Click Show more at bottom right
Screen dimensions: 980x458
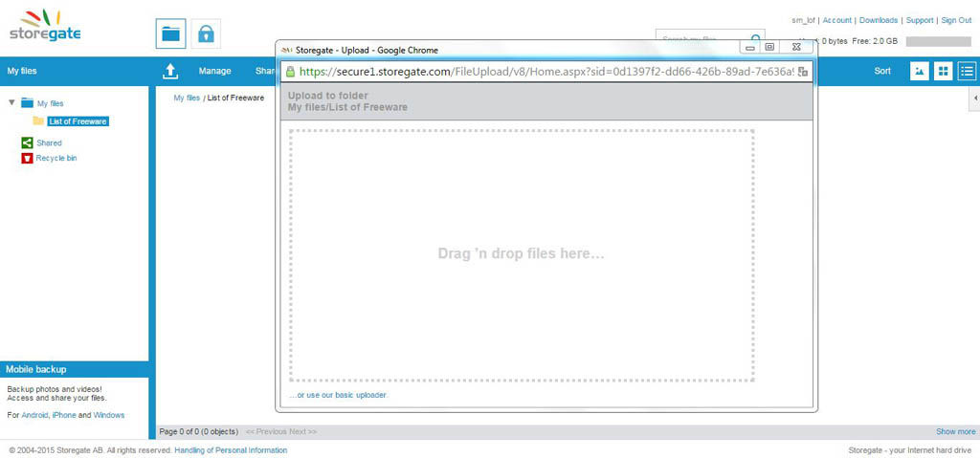(x=956, y=432)
